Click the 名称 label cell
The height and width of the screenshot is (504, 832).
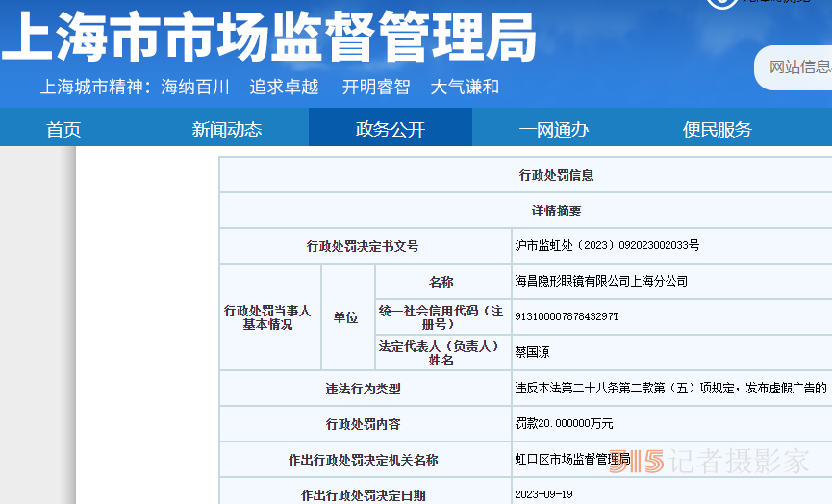point(443,282)
